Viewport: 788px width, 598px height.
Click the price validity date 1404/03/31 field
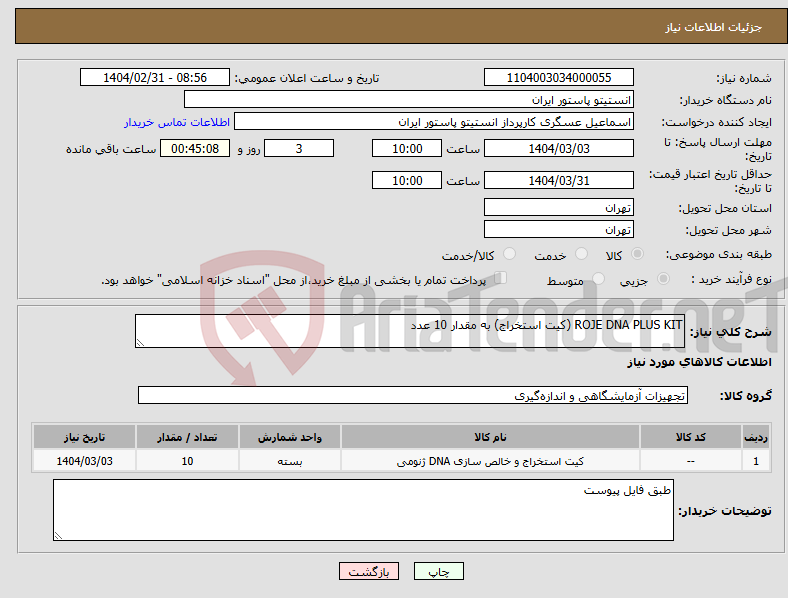click(559, 180)
